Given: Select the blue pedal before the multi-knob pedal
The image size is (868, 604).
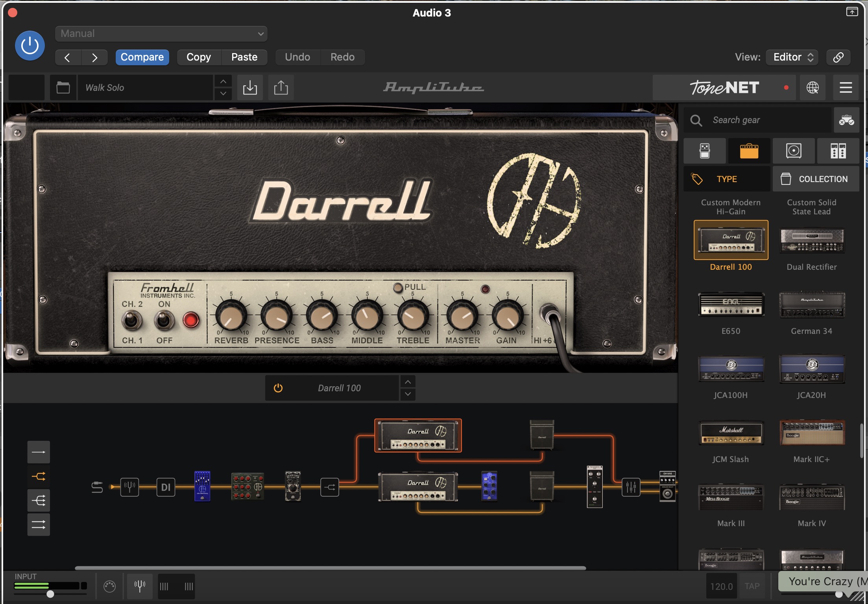Looking at the screenshot, I should 202,486.
